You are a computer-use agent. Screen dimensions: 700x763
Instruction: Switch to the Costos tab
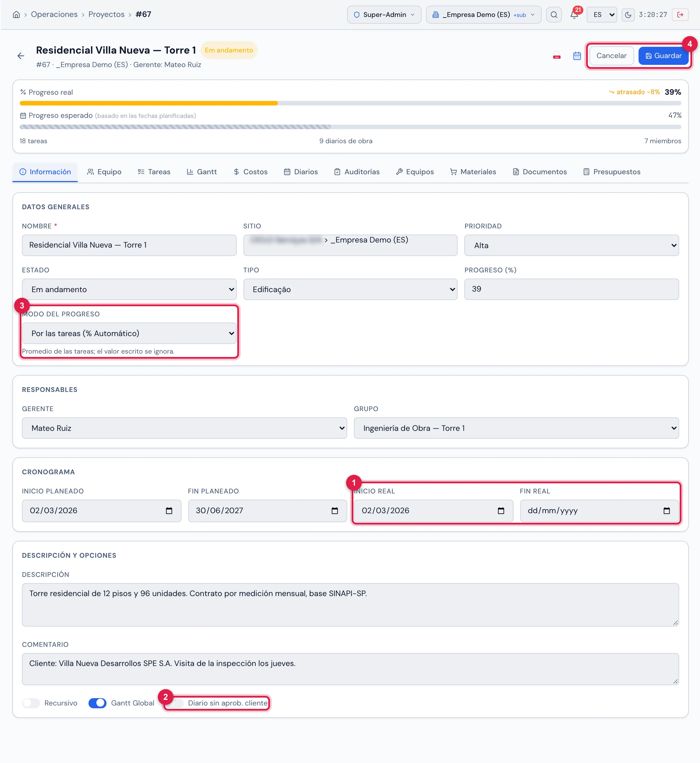coord(250,172)
